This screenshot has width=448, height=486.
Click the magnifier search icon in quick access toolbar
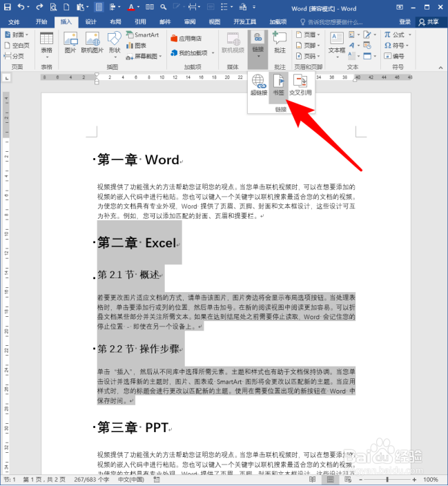164,7
